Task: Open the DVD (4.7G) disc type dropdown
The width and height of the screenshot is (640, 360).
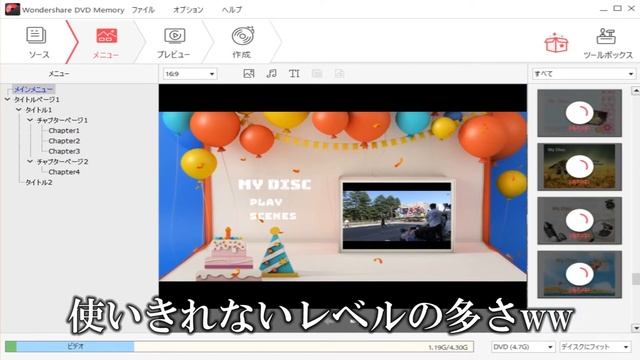Action: click(523, 347)
